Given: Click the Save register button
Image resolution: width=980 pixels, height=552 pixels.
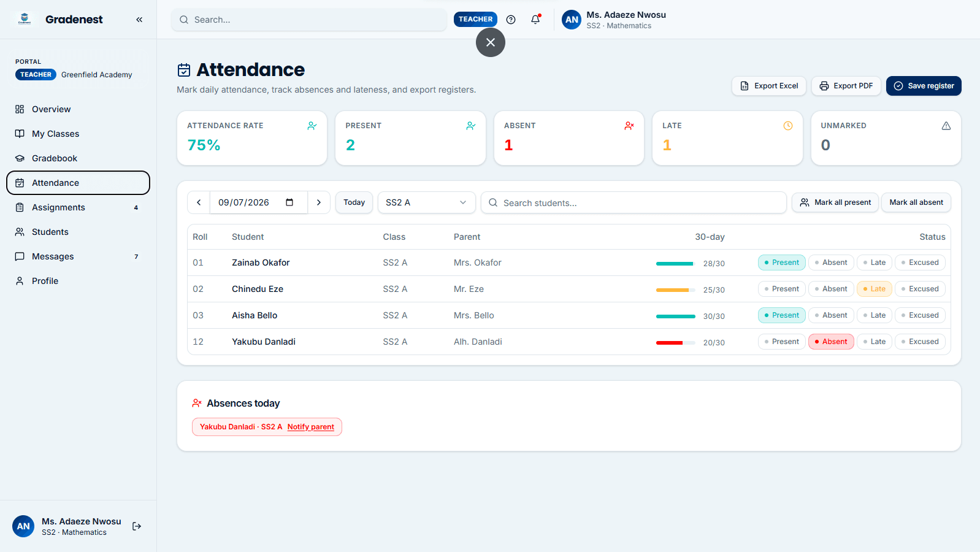Looking at the screenshot, I should tap(924, 86).
